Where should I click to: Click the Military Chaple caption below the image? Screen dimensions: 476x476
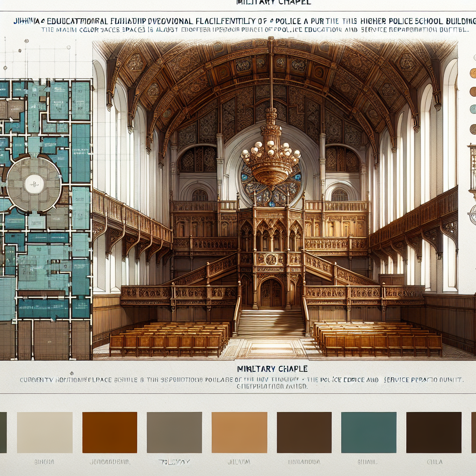click(x=272, y=369)
